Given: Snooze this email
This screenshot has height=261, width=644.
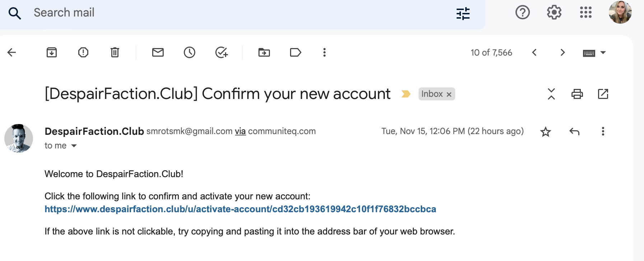Looking at the screenshot, I should [190, 52].
